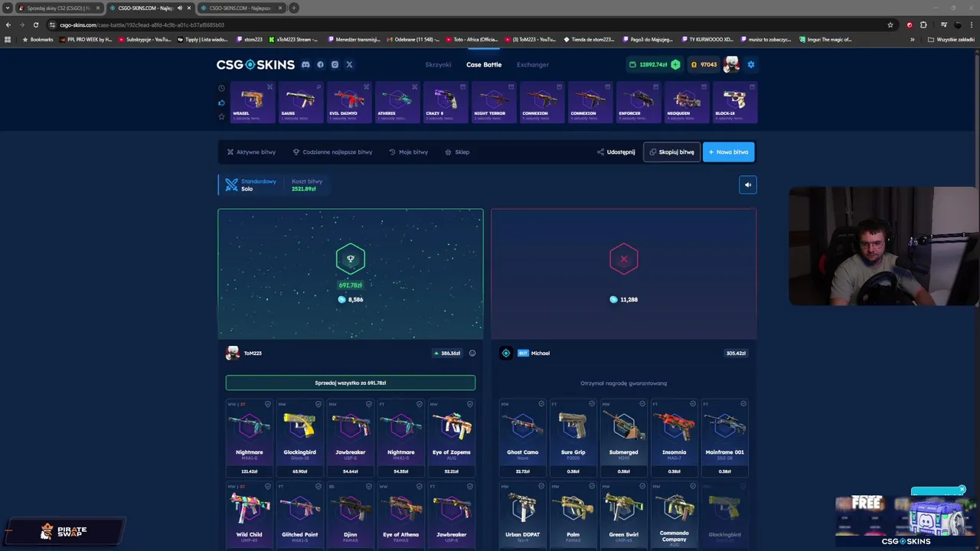Open the Instagram link in header

(x=335, y=64)
